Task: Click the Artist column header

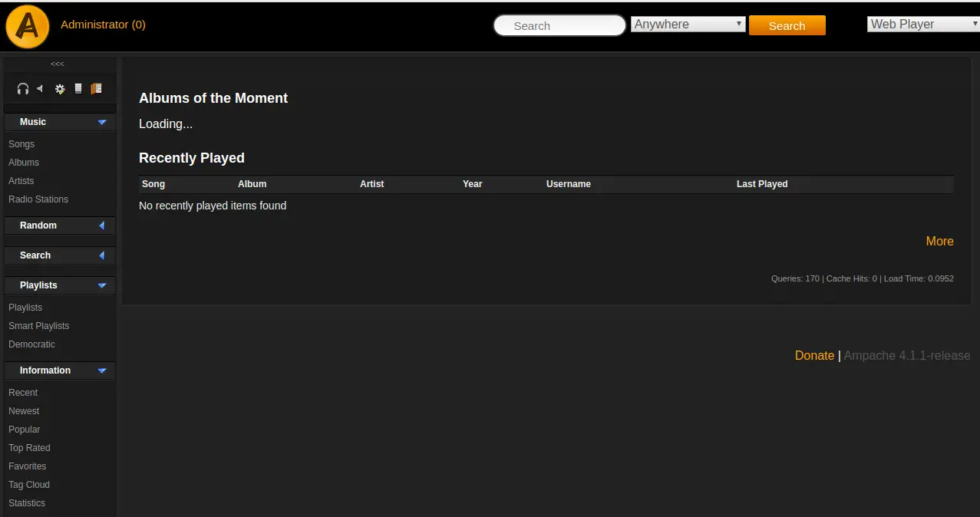Action: (x=372, y=184)
